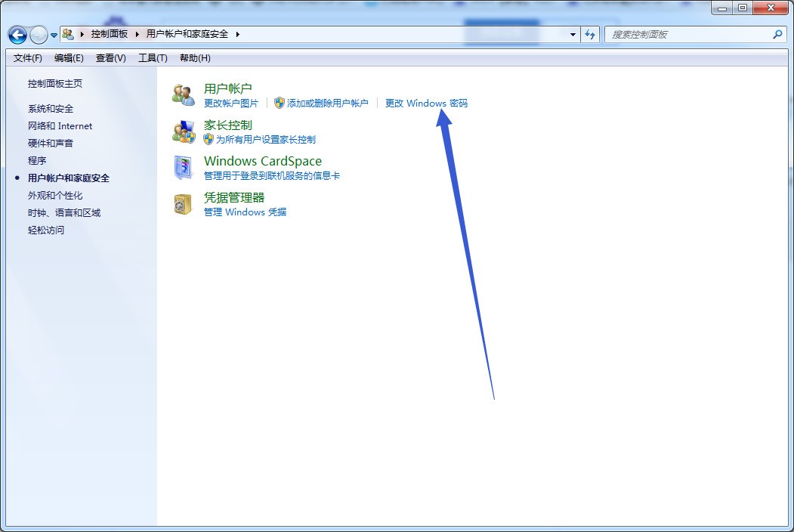
Task: Click the User Accounts people icon
Action: (183, 95)
